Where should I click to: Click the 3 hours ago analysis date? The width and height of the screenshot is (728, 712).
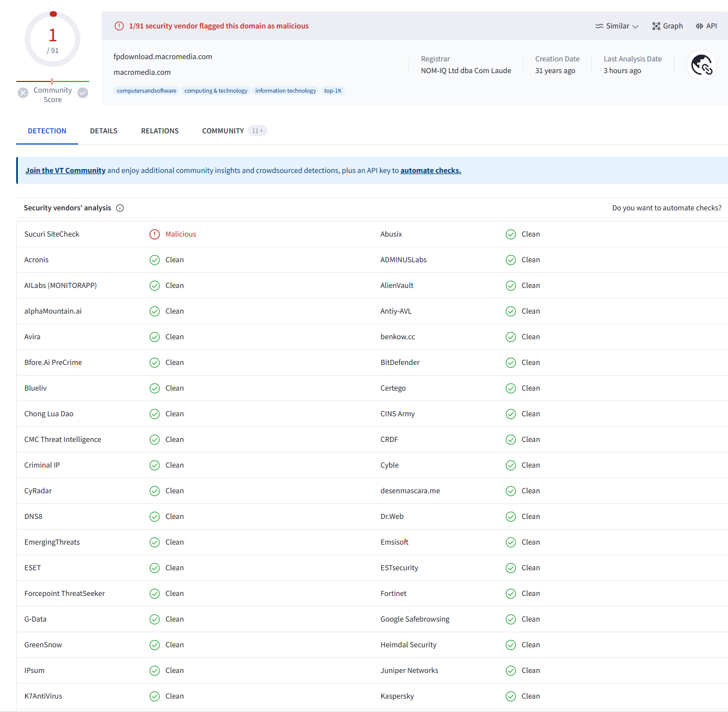point(622,71)
